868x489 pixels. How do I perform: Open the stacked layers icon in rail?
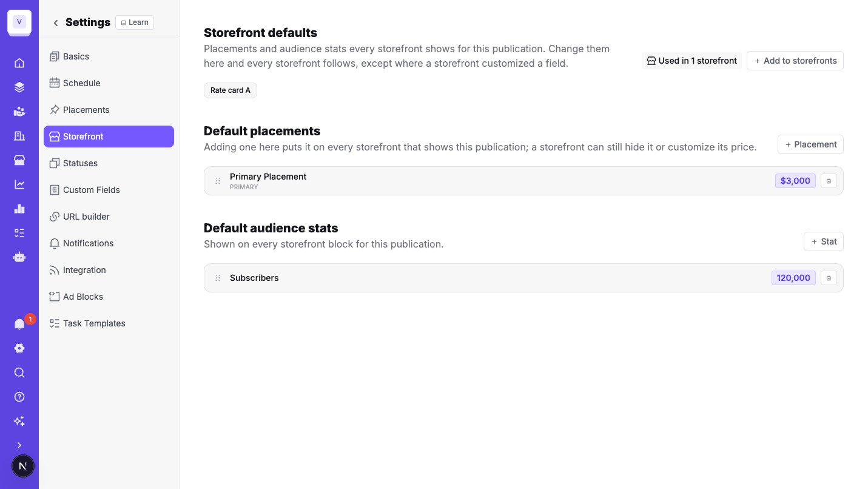(x=19, y=87)
